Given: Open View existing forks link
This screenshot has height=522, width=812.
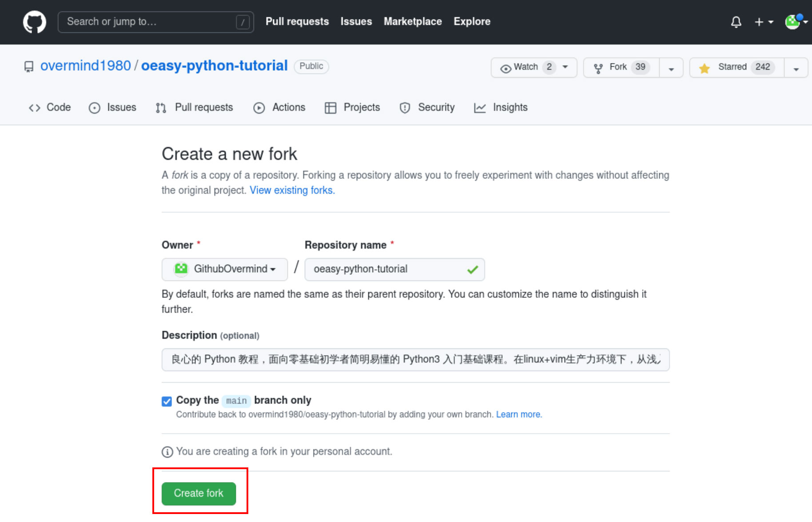Looking at the screenshot, I should tap(292, 190).
